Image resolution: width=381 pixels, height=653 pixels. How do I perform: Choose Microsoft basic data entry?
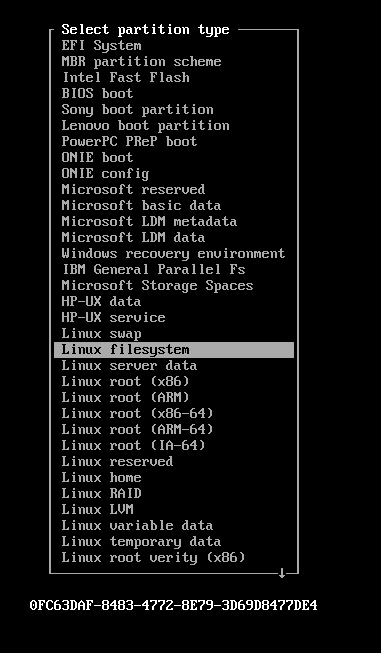[x=141, y=205]
